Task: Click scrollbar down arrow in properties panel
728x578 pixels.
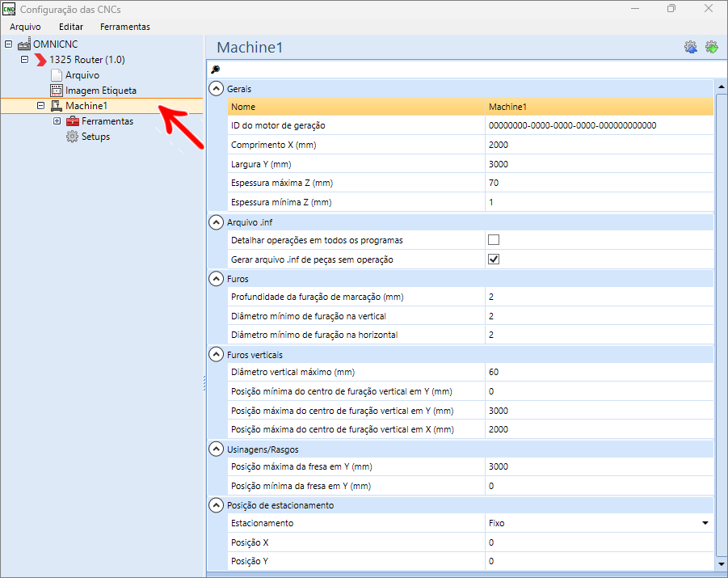Action: [721, 564]
